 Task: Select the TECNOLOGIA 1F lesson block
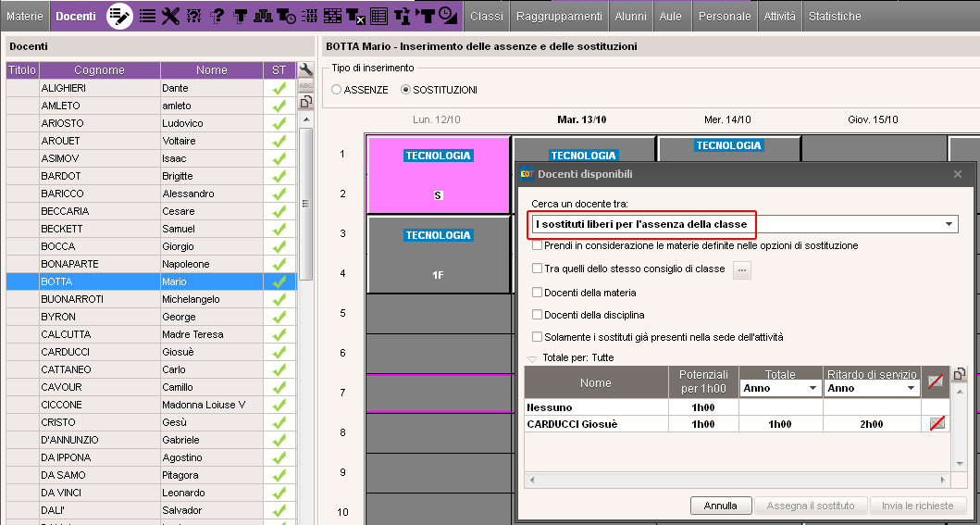(x=438, y=255)
